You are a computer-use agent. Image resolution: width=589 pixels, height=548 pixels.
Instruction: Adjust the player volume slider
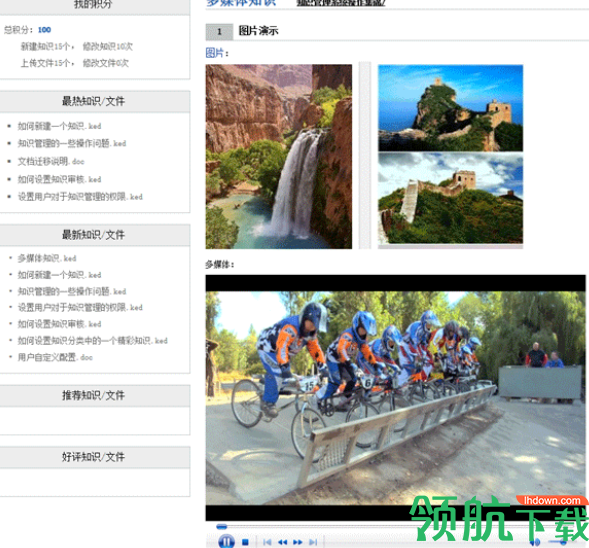tap(563, 542)
